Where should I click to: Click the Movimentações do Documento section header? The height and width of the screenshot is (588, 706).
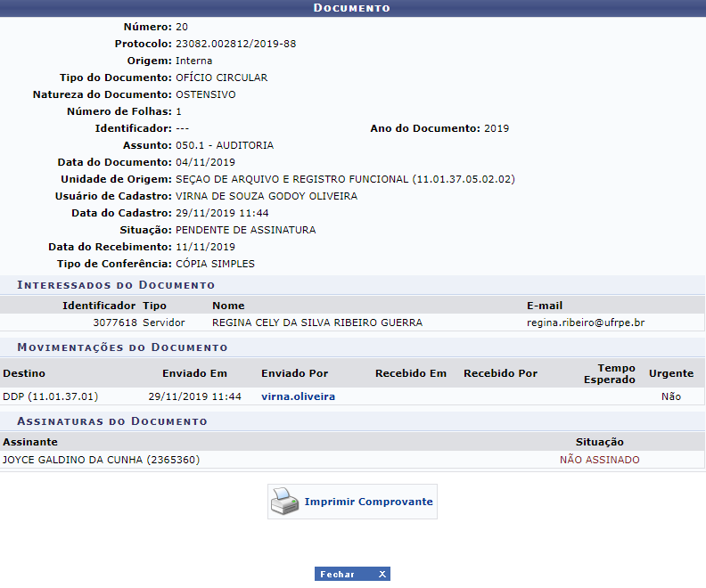pyautogui.click(x=123, y=347)
